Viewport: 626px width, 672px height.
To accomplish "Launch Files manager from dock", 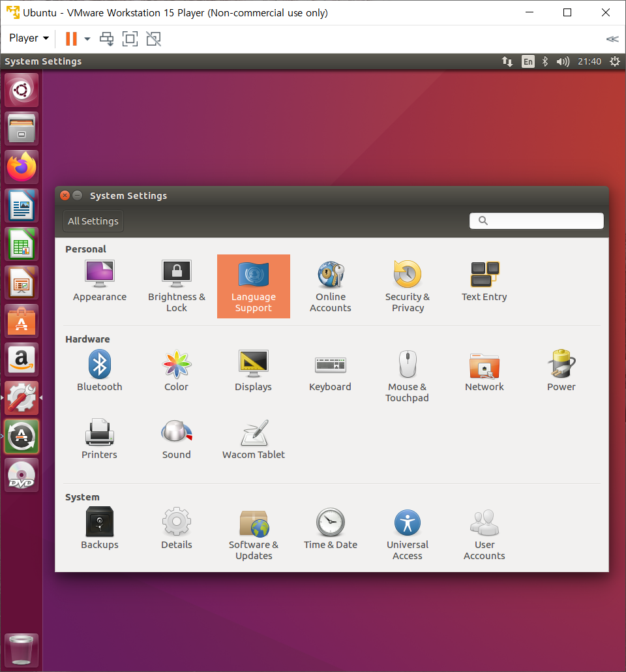I will (22, 129).
